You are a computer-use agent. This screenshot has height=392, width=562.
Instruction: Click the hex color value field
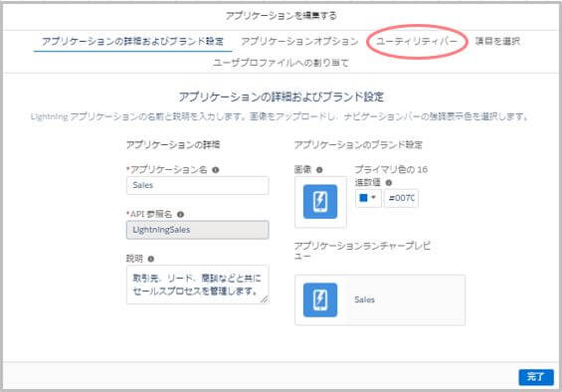click(x=401, y=198)
